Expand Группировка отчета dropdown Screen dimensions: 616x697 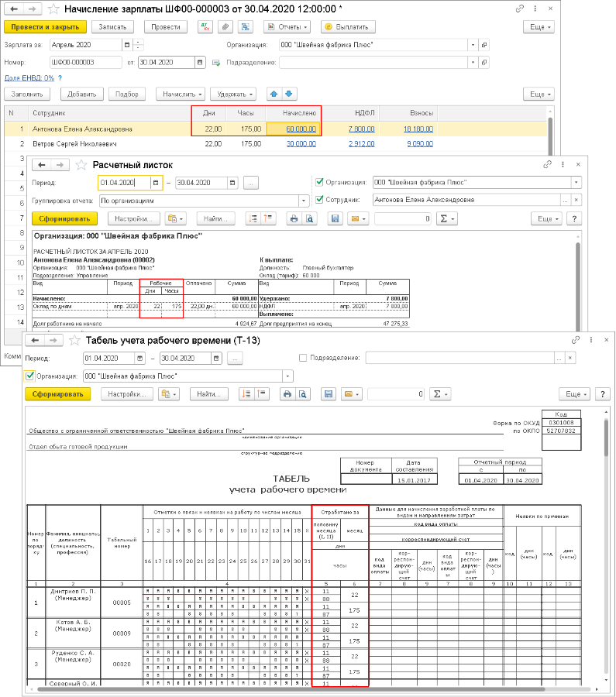[x=304, y=201]
